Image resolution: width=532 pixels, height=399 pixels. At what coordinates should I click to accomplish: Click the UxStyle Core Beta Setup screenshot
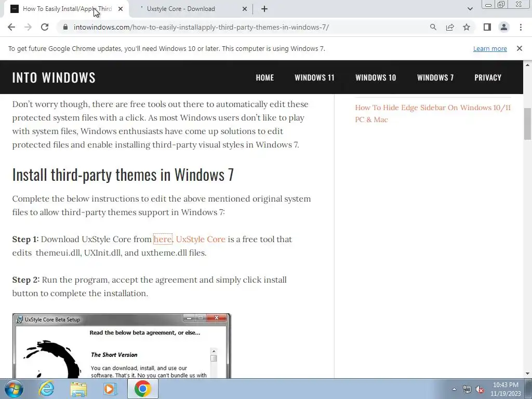pyautogui.click(x=122, y=345)
